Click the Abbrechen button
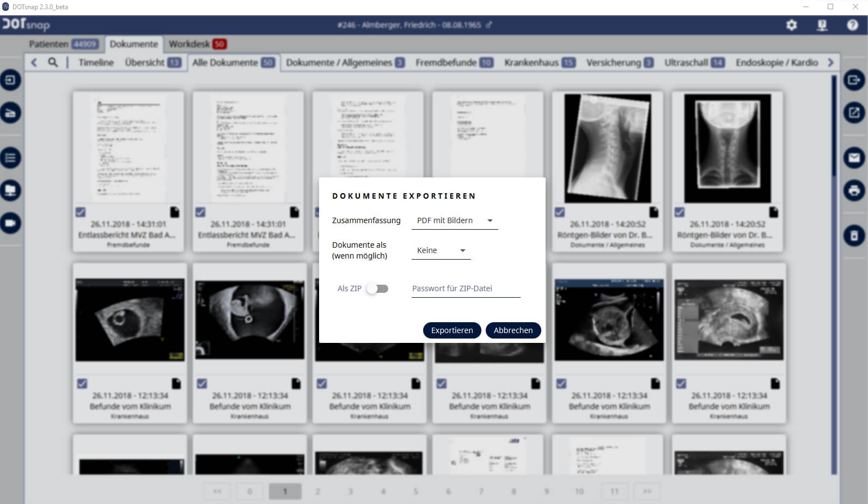Image resolution: width=868 pixels, height=504 pixels. [x=513, y=330]
